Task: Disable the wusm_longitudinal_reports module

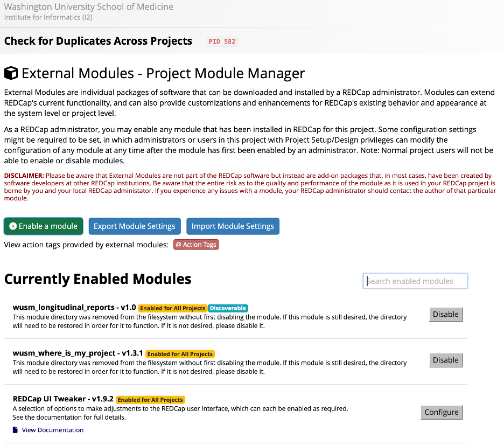Action: click(446, 315)
